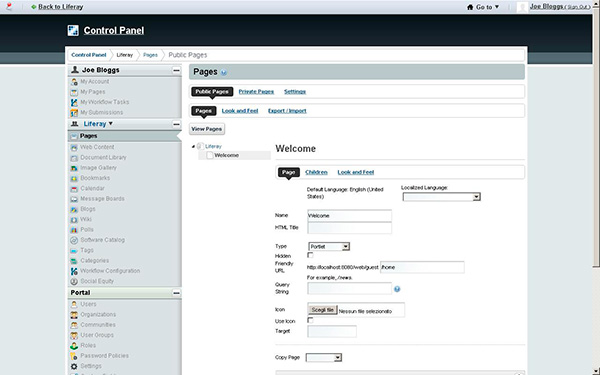Viewport: 600px width, 375px height.
Task: Select the Welcome page in tree
Action: [x=227, y=155]
